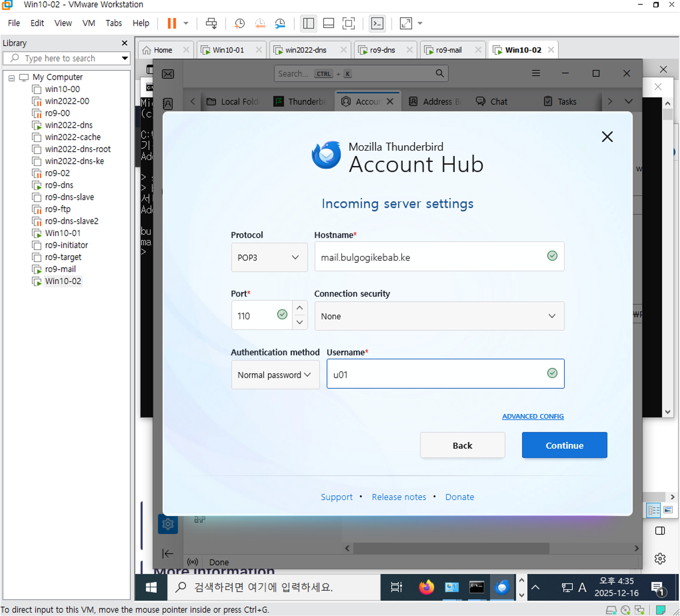Open the ADVANCED CONFIG link
Image resolution: width=680 pixels, height=616 pixels.
533,416
